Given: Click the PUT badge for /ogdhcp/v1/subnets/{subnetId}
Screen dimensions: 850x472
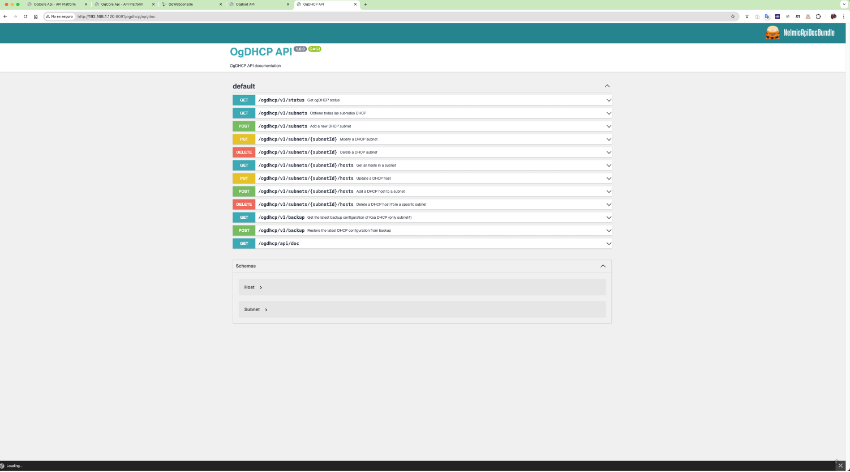Looking at the screenshot, I should point(243,139).
